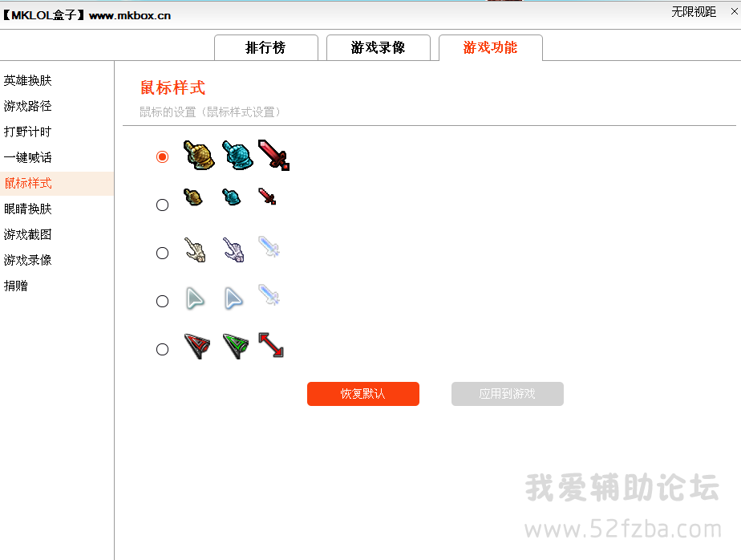Select the large gauntlet cursor style radio button
The height and width of the screenshot is (560, 741).
click(x=162, y=156)
